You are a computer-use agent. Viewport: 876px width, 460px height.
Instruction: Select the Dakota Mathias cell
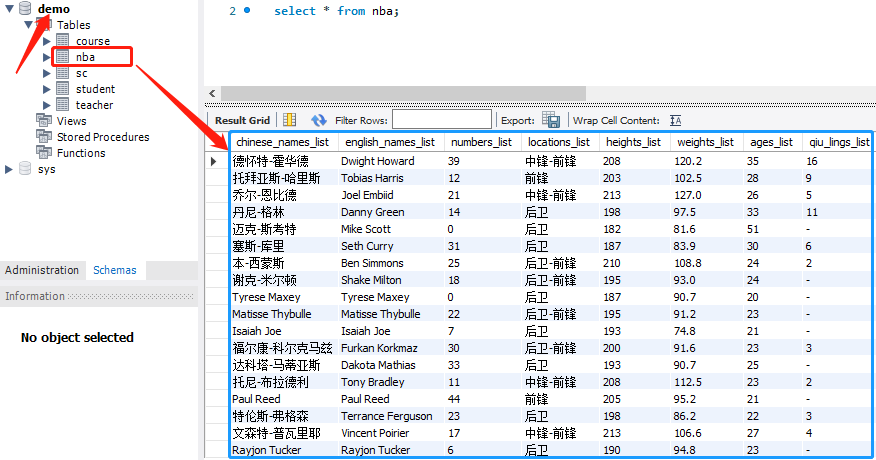390,365
